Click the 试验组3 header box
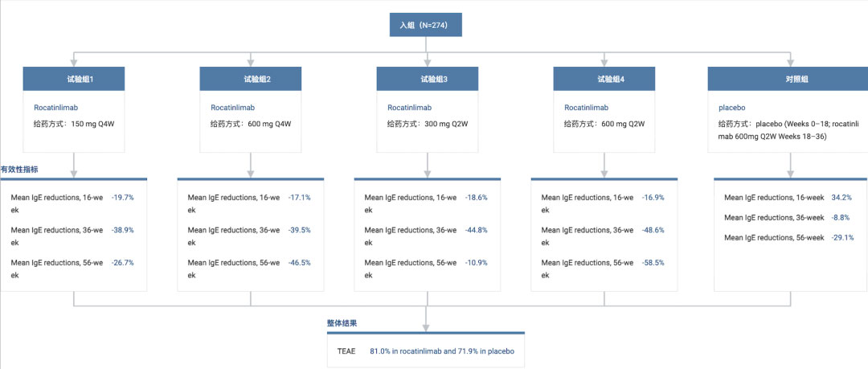Image resolution: width=868 pixels, height=369 pixels. click(427, 79)
